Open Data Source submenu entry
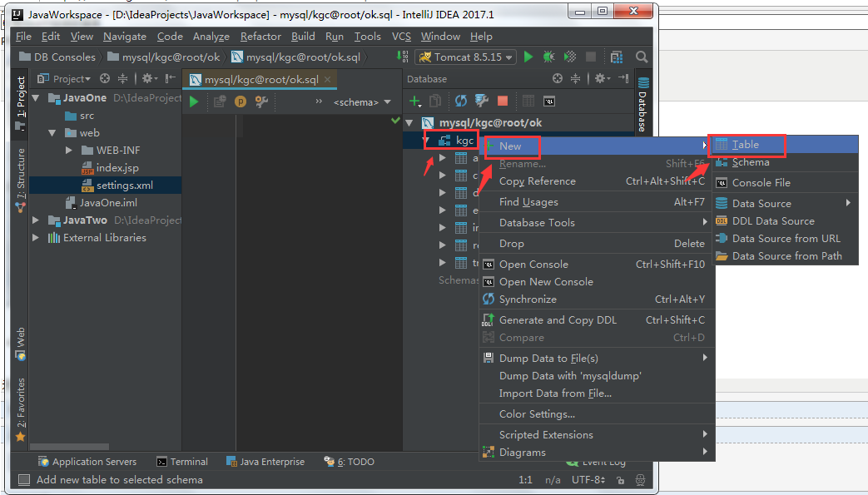 [785, 203]
